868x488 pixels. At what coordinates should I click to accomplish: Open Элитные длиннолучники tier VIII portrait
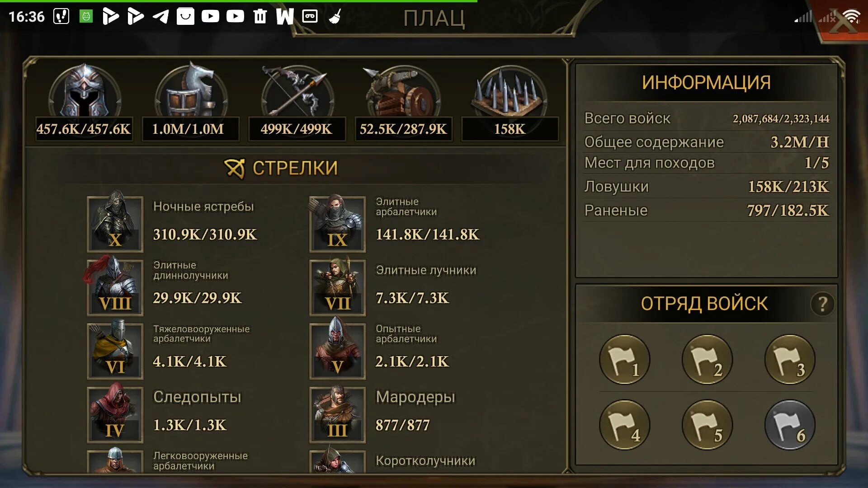pos(115,288)
